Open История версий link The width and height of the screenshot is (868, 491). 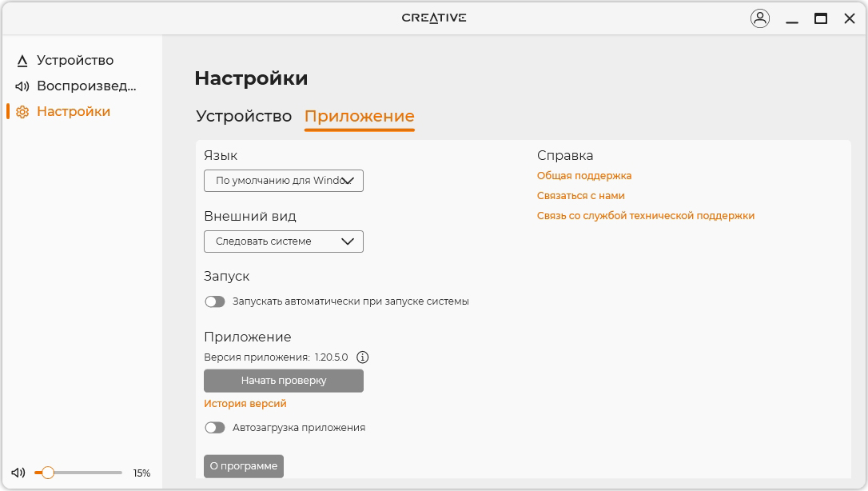click(245, 404)
